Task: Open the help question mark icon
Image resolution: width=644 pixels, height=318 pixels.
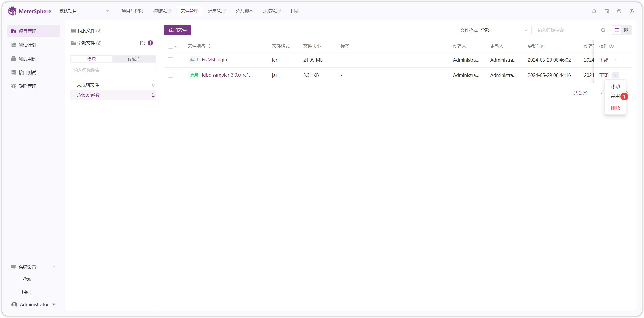Action: tap(619, 11)
